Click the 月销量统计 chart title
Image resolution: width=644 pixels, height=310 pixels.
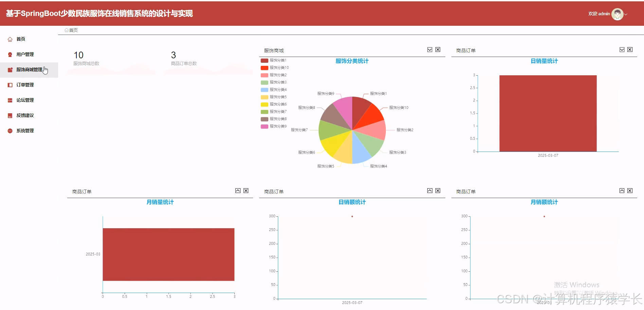(160, 202)
